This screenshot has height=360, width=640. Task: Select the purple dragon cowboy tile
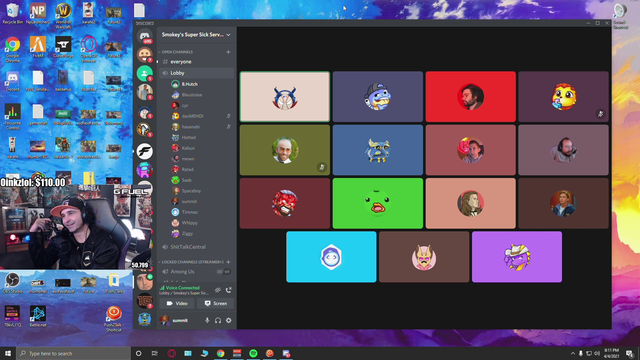(x=517, y=257)
